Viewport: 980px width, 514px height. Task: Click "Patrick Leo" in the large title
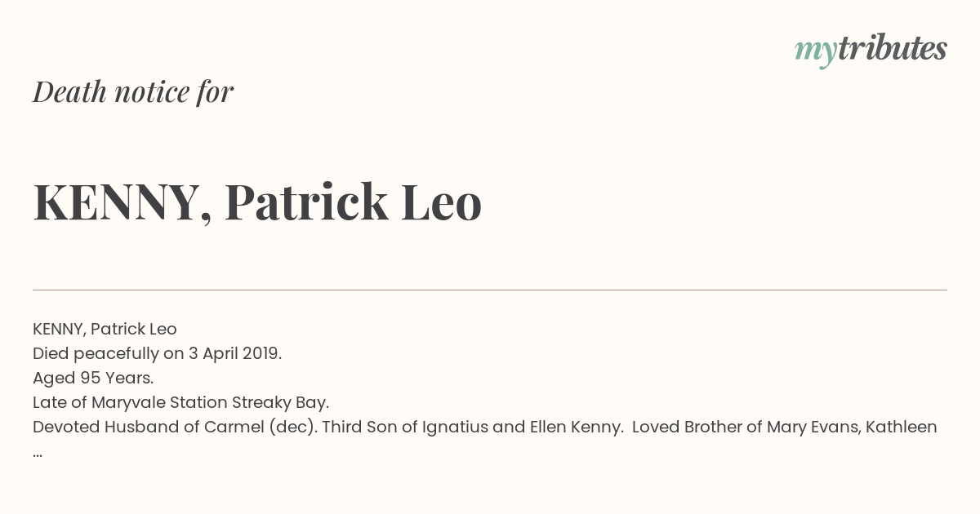pyautogui.click(x=353, y=202)
